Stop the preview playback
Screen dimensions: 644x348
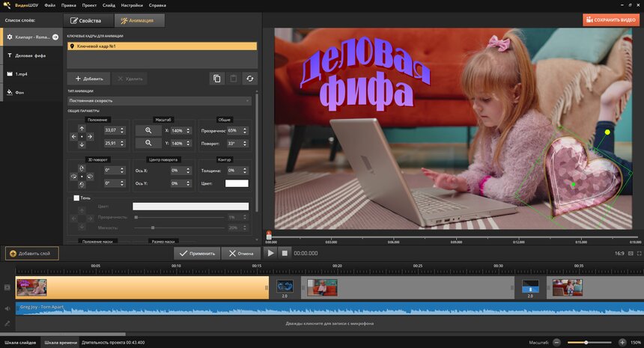[x=285, y=253]
